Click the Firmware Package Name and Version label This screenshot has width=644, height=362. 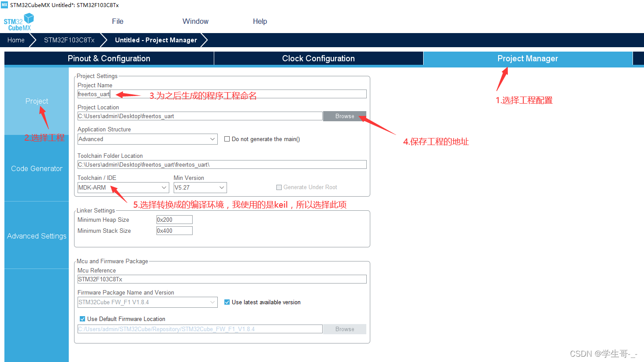(x=126, y=292)
